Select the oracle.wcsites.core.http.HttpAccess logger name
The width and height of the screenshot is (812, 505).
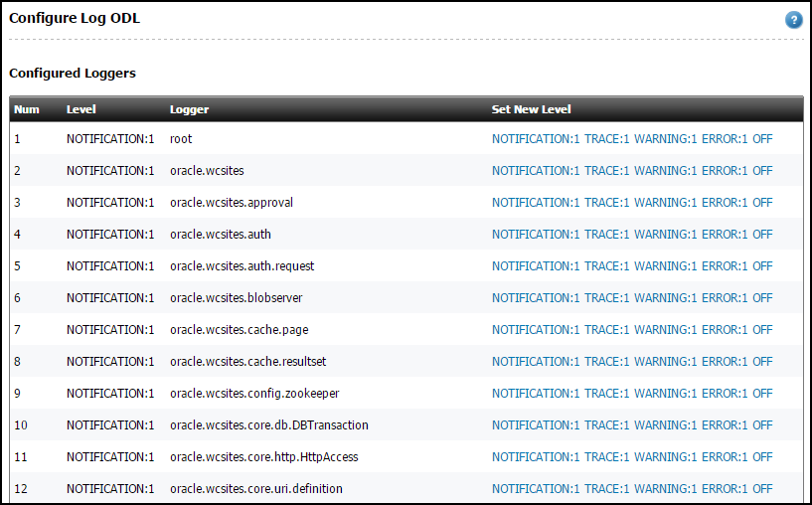point(264,457)
